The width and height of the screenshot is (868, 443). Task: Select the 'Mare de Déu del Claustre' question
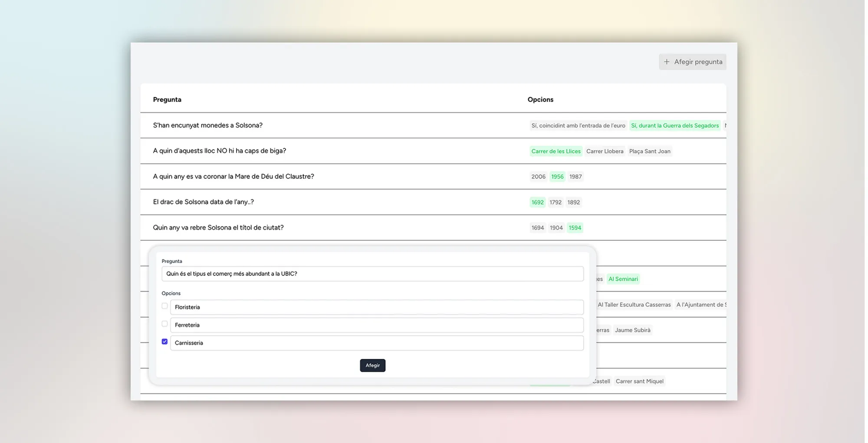point(433,177)
